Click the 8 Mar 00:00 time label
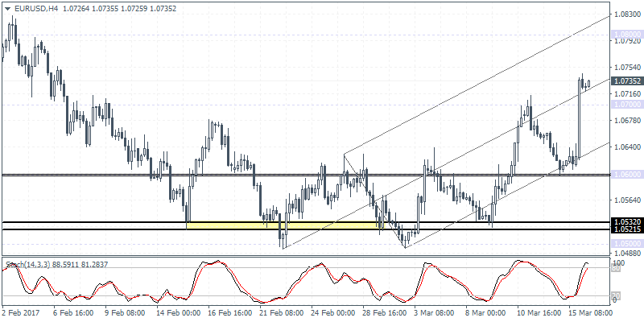 coord(487,312)
